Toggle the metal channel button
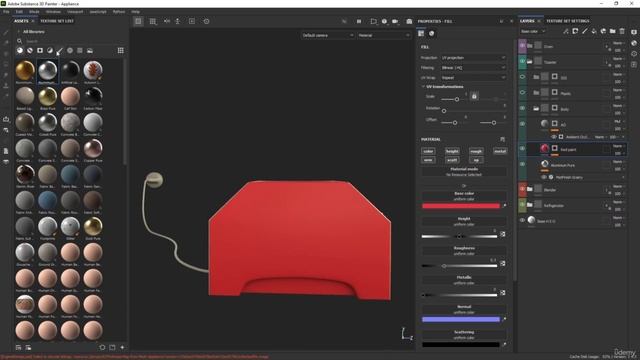The image size is (640, 360). [500, 151]
